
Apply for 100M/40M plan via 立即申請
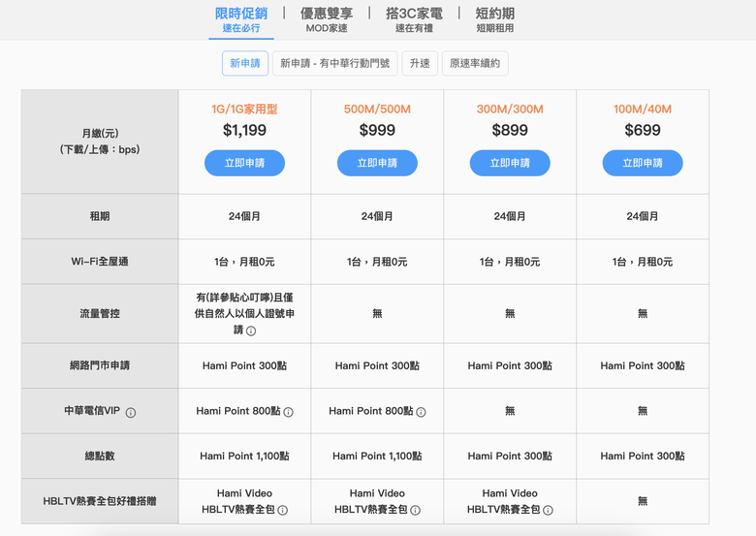click(643, 163)
